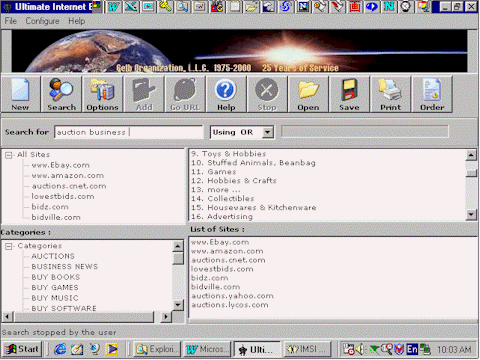This screenshot has width=480, height=360.
Task: Click right arrow of Categories horizontal scrollbar
Action: click(x=165, y=316)
